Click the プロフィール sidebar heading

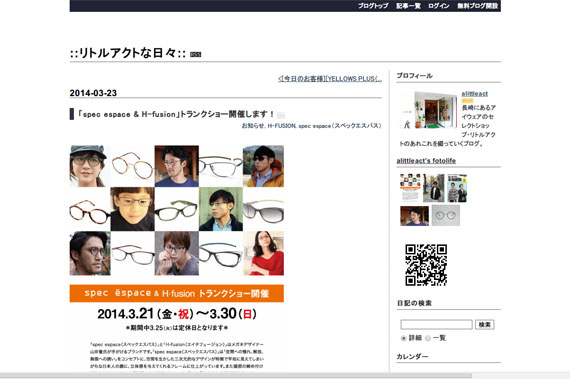(414, 76)
